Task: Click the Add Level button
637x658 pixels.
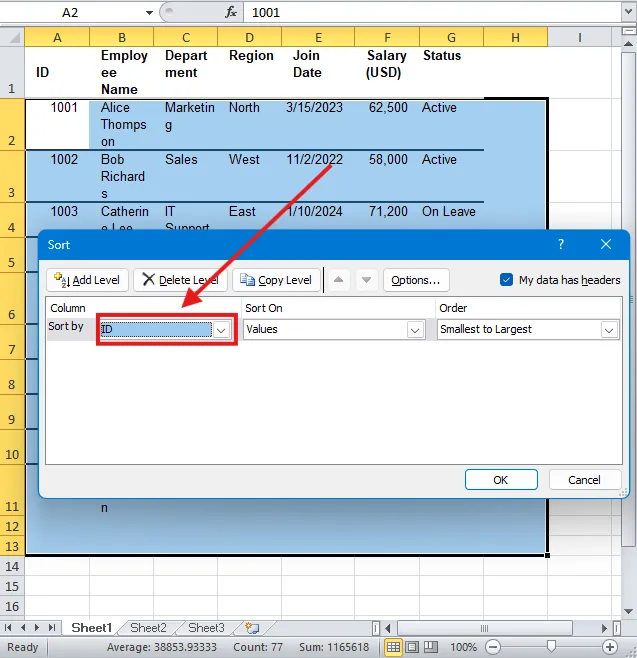Action: 88,280
